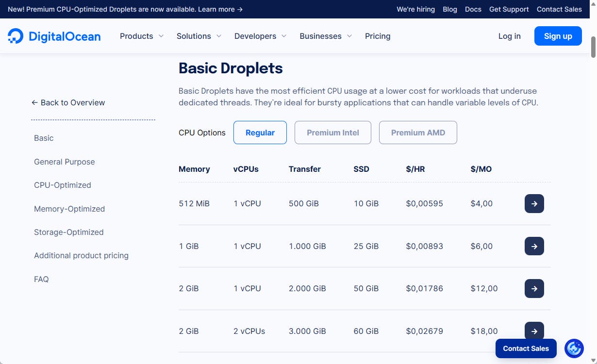This screenshot has width=597, height=364.
Task: Open Memory-Optimized in sidebar
Action: pyautogui.click(x=69, y=209)
